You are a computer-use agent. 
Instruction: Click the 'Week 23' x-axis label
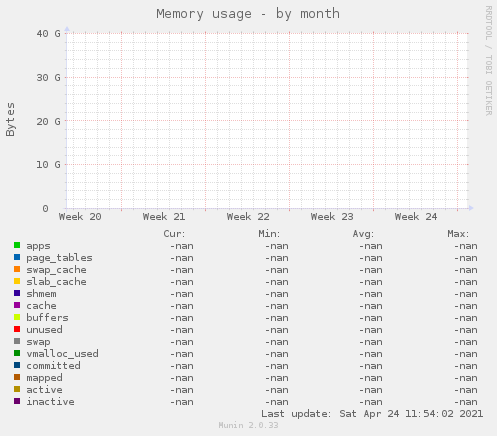click(332, 217)
